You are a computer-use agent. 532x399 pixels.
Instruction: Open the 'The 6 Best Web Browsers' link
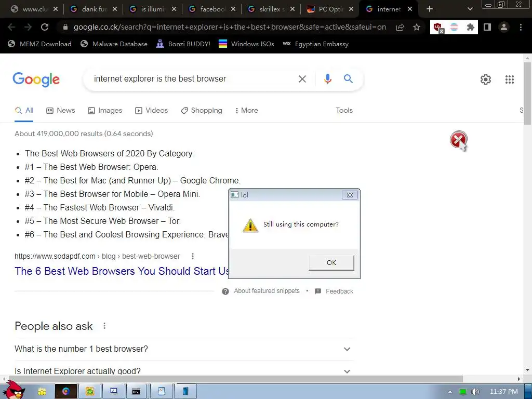[122, 271]
